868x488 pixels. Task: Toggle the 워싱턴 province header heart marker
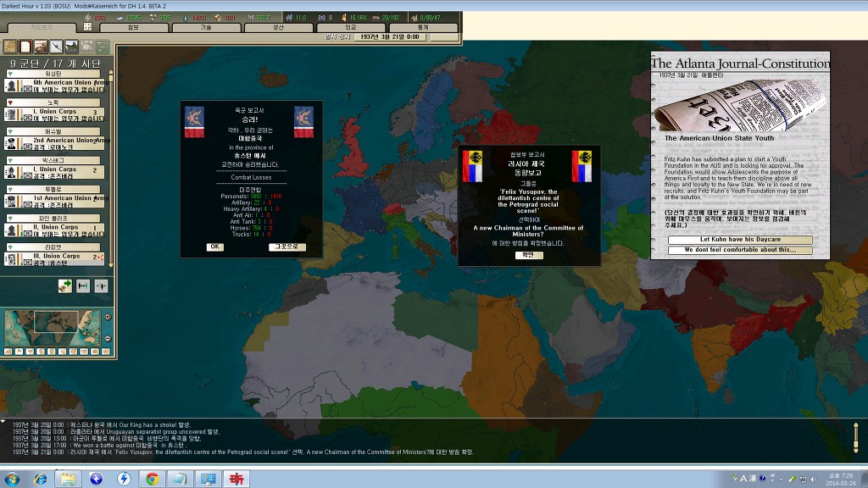[x=10, y=74]
